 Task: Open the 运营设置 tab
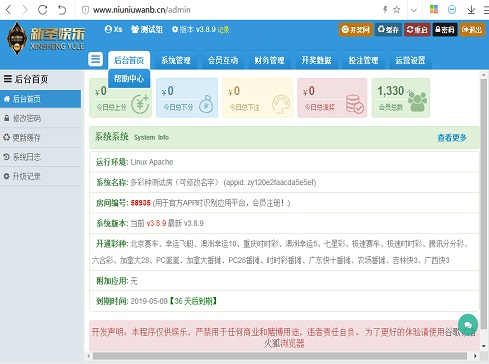[410, 60]
